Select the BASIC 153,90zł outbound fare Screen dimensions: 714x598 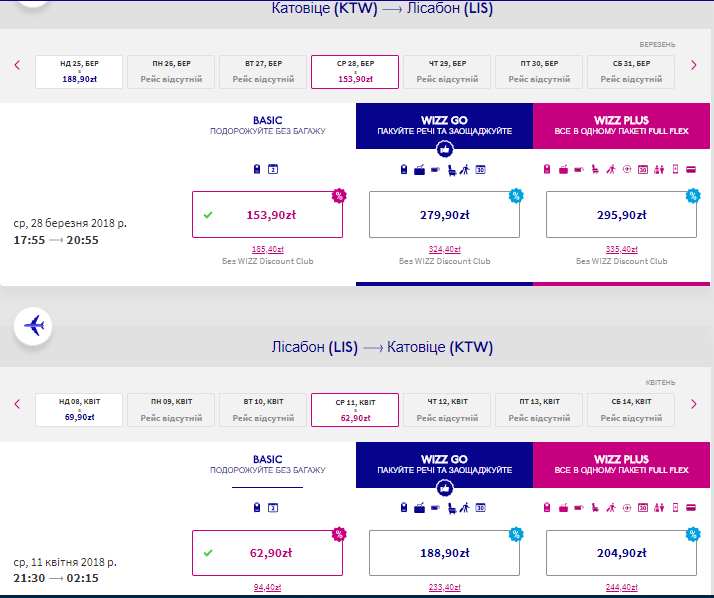click(x=267, y=214)
